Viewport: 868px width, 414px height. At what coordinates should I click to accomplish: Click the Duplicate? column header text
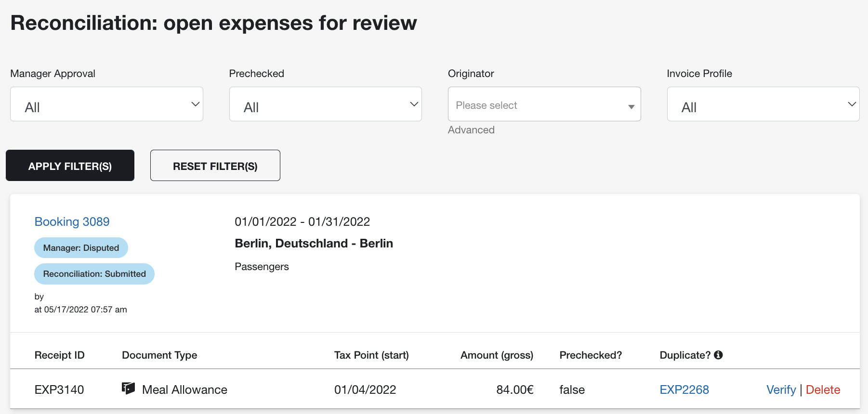685,355
